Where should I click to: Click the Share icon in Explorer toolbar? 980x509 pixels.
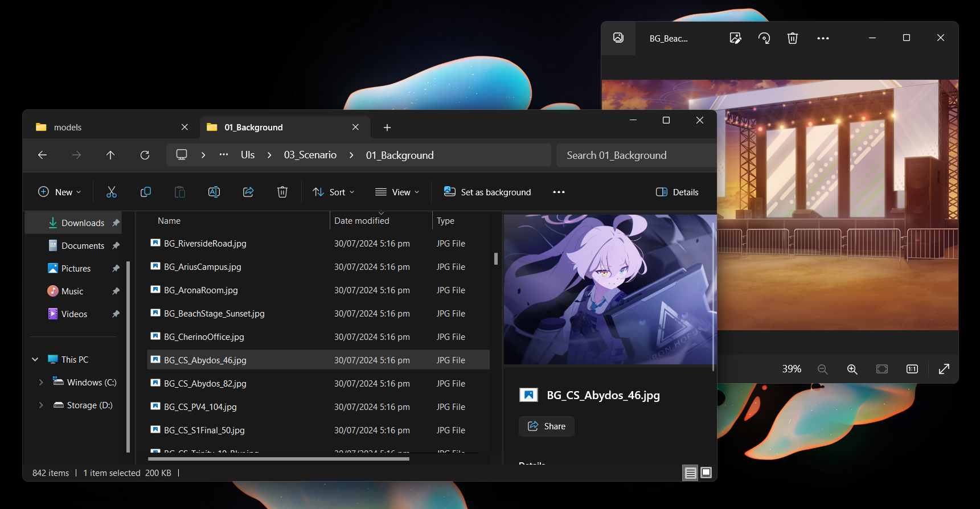coord(248,192)
